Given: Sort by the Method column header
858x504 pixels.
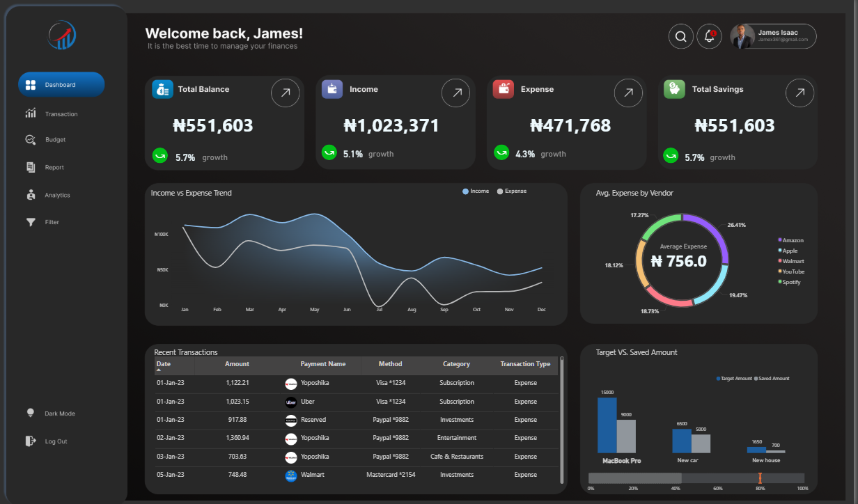Looking at the screenshot, I should (x=390, y=364).
